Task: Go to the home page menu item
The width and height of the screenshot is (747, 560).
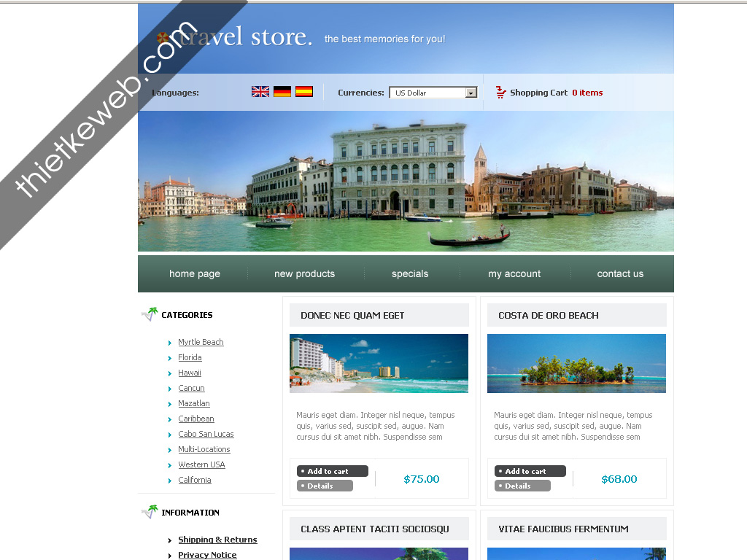Action: (194, 274)
